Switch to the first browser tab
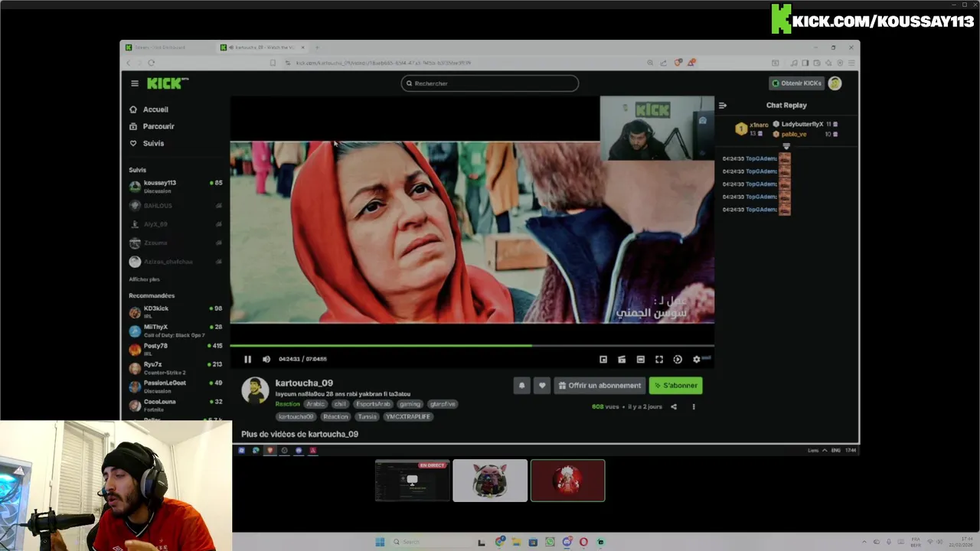Screen dimensions: 980x551 point(167,47)
